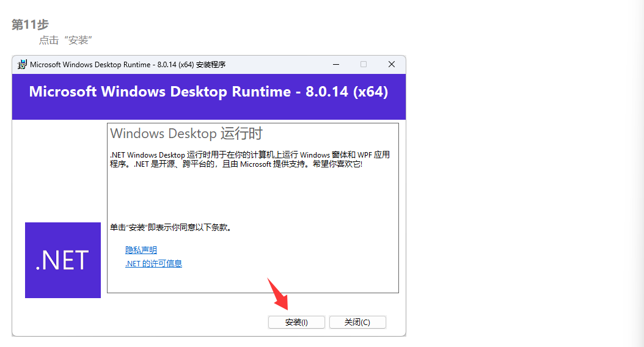Open the .NET 的许可信息 link
This screenshot has width=644, height=347.
pos(153,263)
